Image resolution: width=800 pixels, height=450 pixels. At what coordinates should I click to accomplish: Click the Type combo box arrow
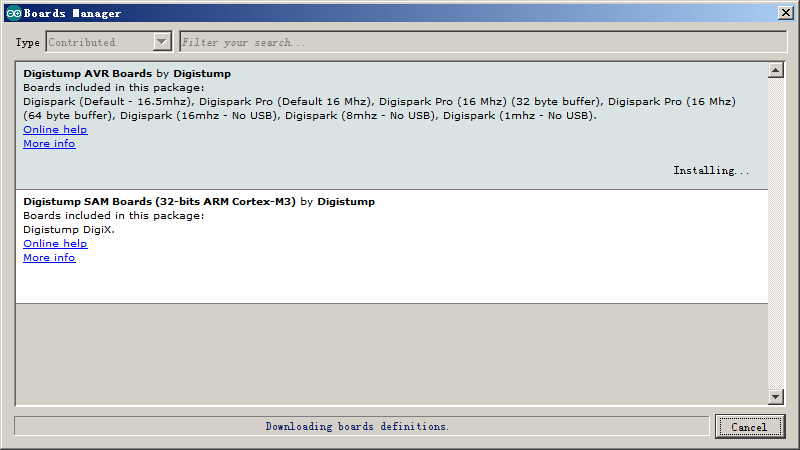click(162, 42)
